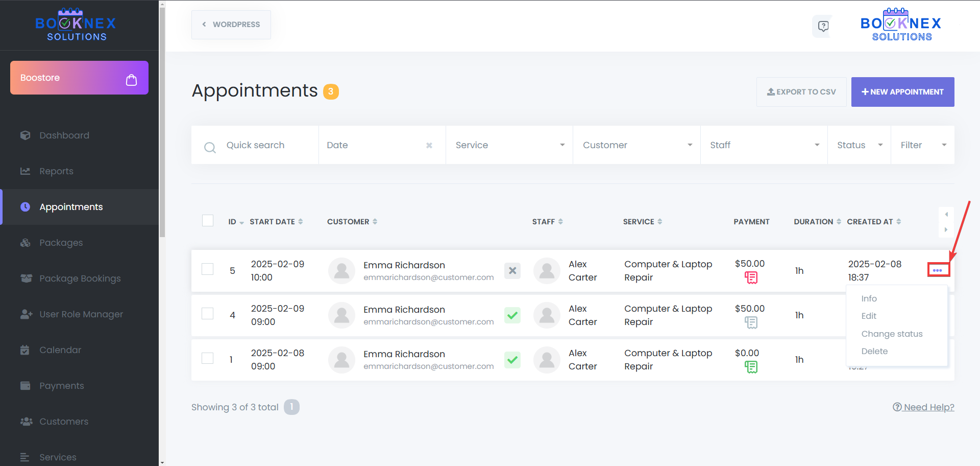This screenshot has height=466, width=980.
Task: Select Change status from the context menu
Action: [x=892, y=334]
